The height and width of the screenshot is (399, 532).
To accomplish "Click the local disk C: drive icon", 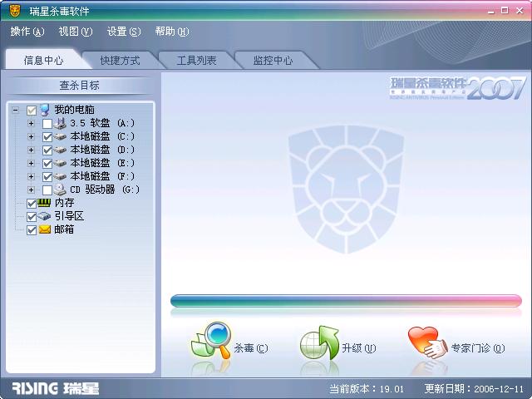I will [x=60, y=136].
